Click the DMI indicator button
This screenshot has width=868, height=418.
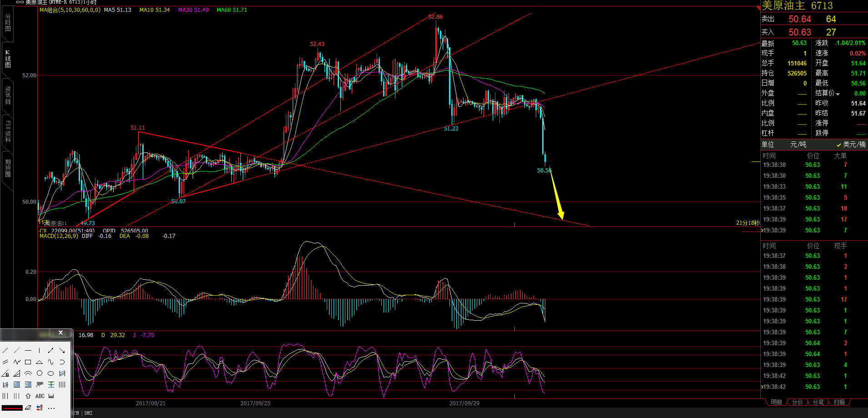tap(88, 413)
